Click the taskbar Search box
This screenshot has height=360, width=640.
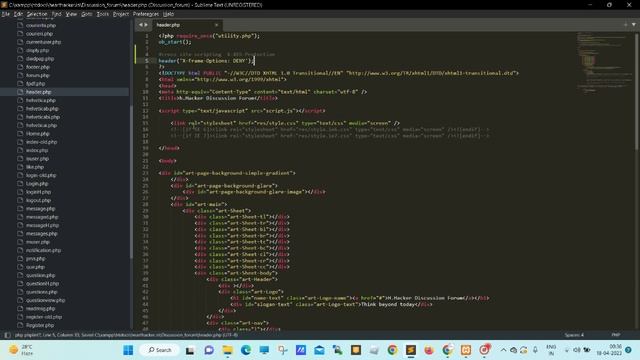point(160,350)
